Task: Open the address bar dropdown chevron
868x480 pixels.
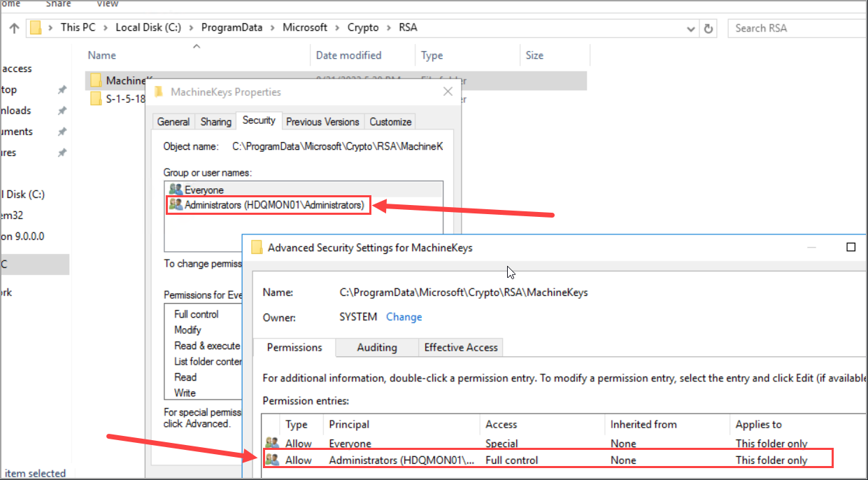Action: coord(690,29)
